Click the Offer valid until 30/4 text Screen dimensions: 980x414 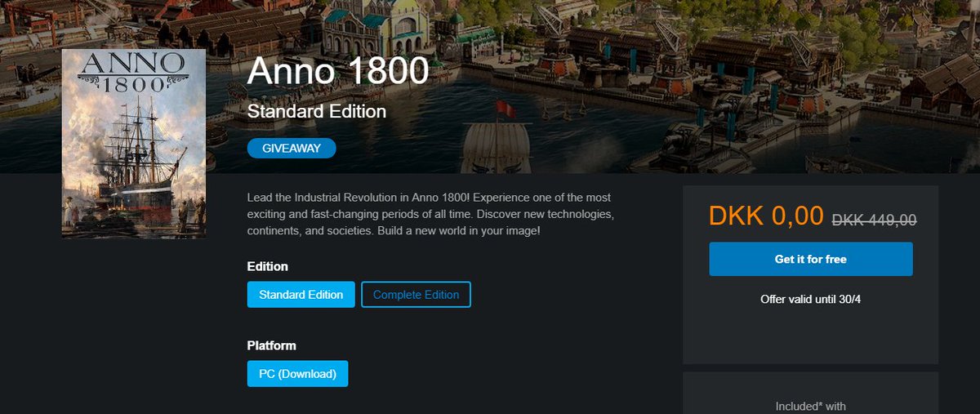point(810,299)
